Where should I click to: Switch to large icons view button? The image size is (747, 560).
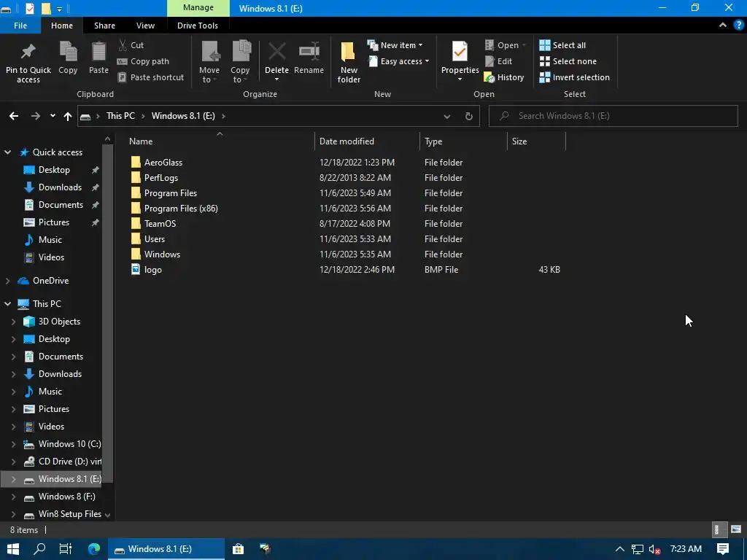(736, 529)
